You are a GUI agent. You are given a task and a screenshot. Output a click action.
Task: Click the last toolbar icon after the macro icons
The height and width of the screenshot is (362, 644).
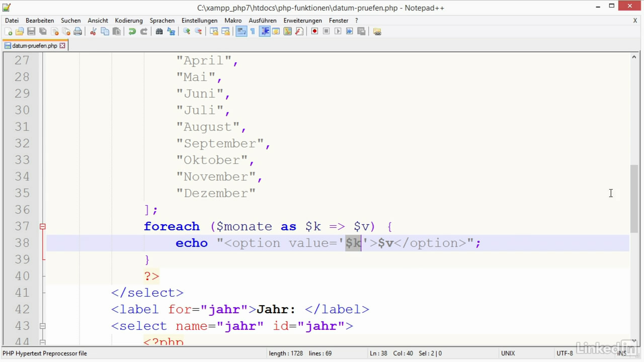tap(377, 31)
